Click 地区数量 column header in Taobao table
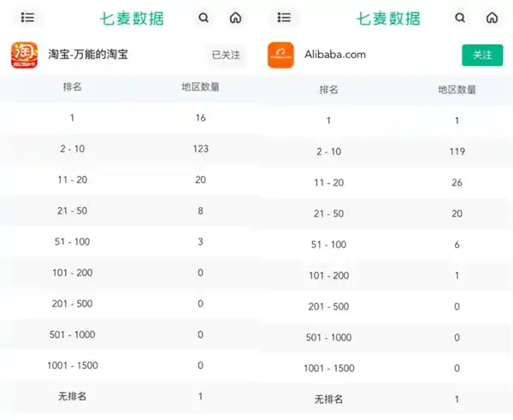The width and height of the screenshot is (513, 420). pos(200,86)
